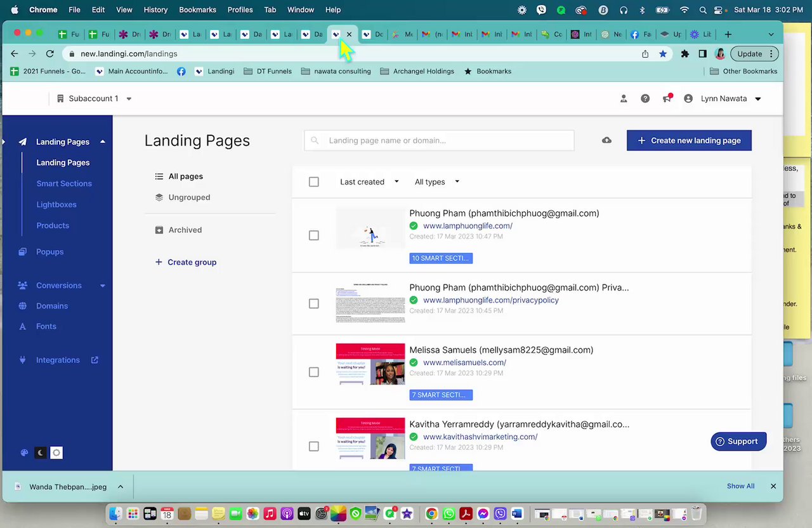Viewport: 812px width, 528px height.
Task: Close the downloads bar with X
Action: coord(773,486)
